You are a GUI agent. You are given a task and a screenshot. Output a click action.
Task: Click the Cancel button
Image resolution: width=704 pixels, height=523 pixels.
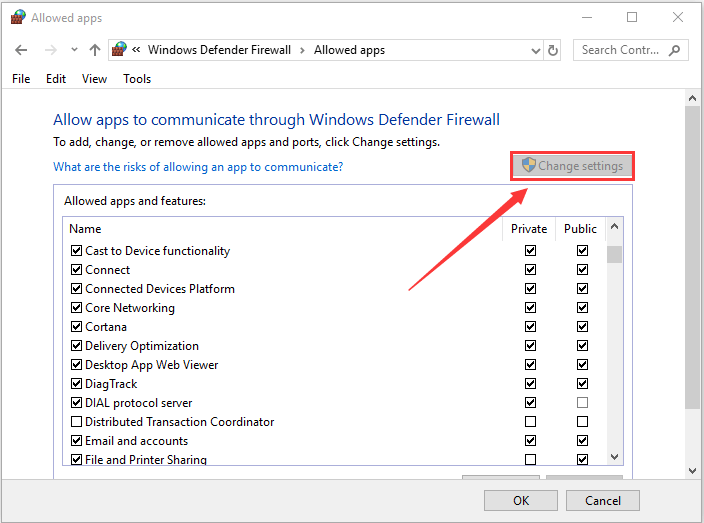[x=603, y=501]
